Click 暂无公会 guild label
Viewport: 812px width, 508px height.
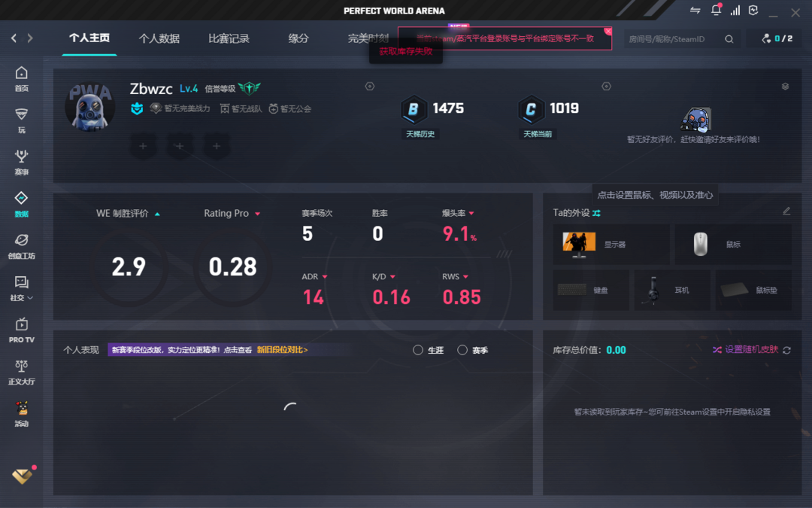pyautogui.click(x=290, y=109)
